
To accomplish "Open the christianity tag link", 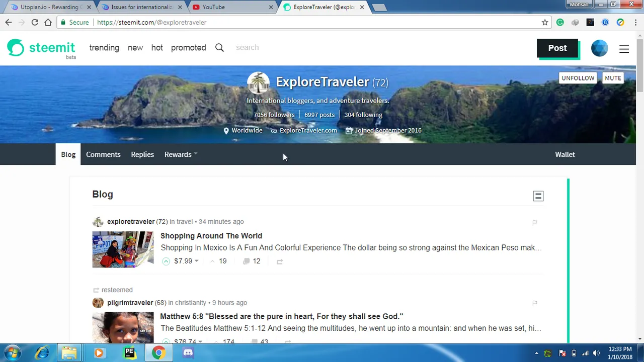I will tap(191, 303).
